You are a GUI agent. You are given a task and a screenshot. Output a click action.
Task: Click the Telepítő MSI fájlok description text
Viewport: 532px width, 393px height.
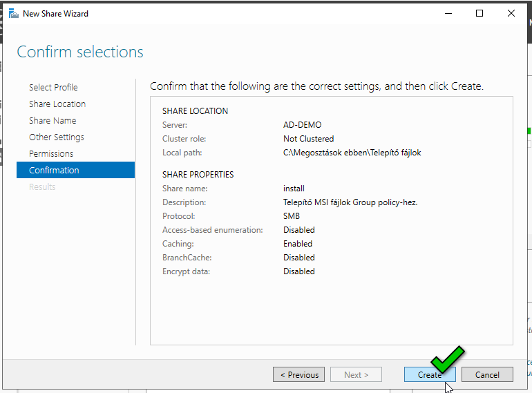tap(350, 202)
